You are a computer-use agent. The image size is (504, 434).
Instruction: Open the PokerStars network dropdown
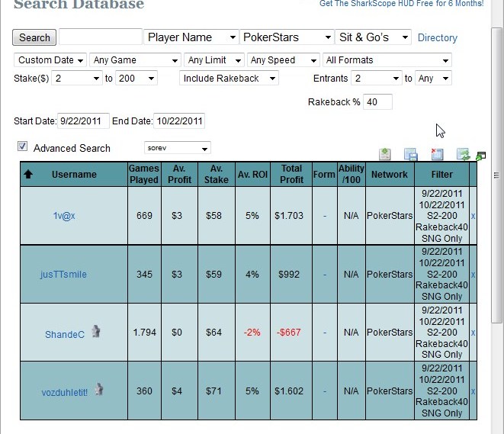point(287,37)
